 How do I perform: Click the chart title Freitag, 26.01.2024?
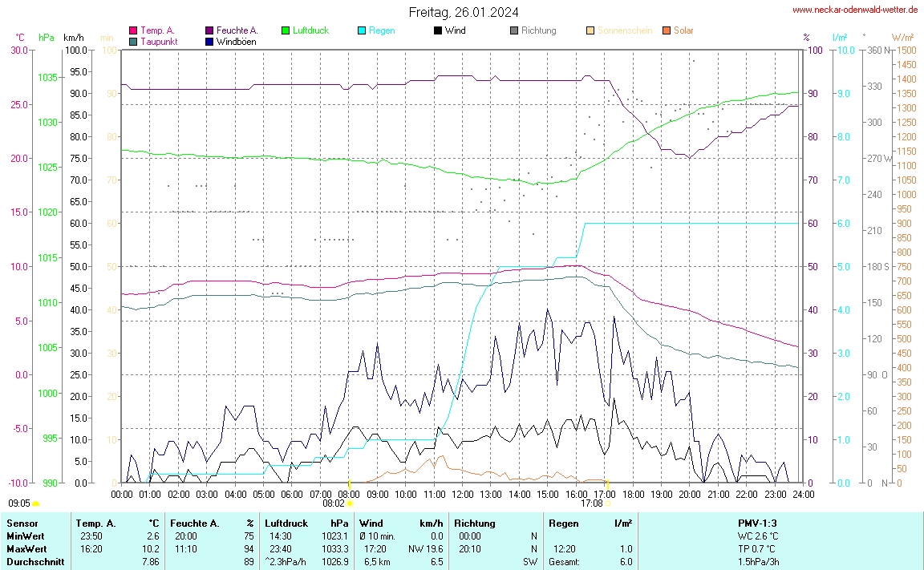(x=464, y=12)
